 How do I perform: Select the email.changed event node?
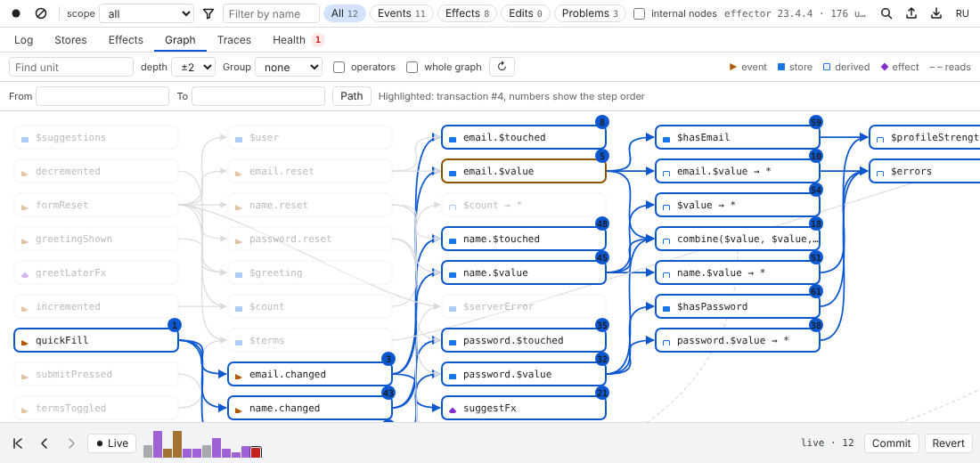(x=309, y=374)
